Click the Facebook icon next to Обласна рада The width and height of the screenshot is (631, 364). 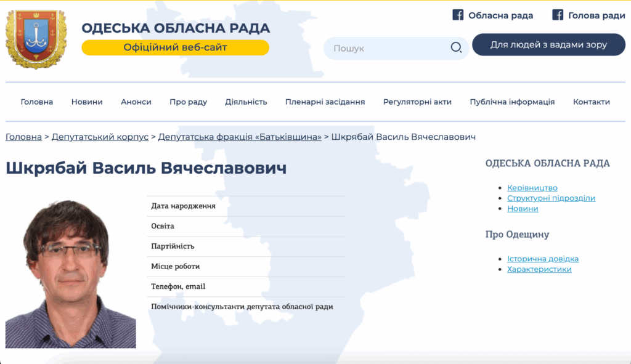pyautogui.click(x=458, y=15)
